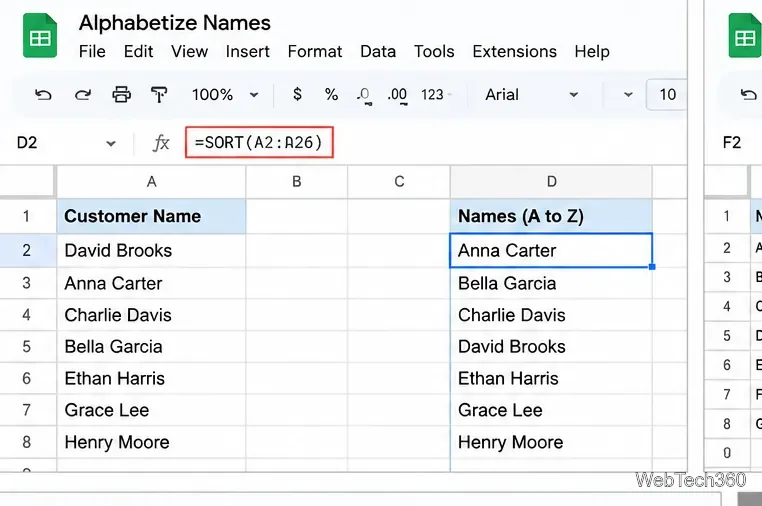The width and height of the screenshot is (762, 506).
Task: Click the fx function icon
Action: click(x=161, y=143)
